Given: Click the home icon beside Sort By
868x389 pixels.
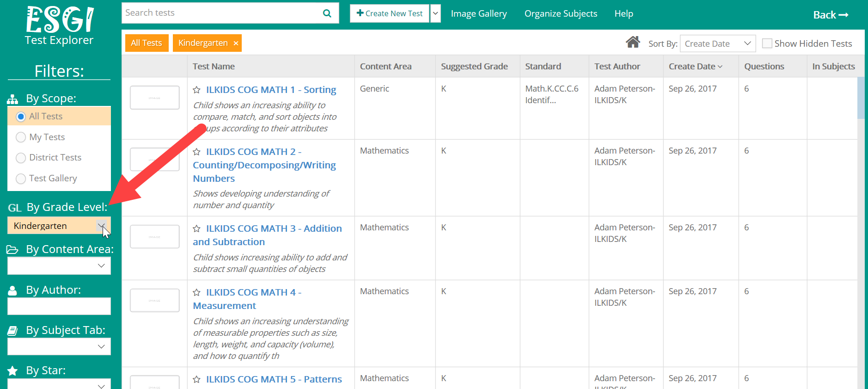Looking at the screenshot, I should point(633,43).
